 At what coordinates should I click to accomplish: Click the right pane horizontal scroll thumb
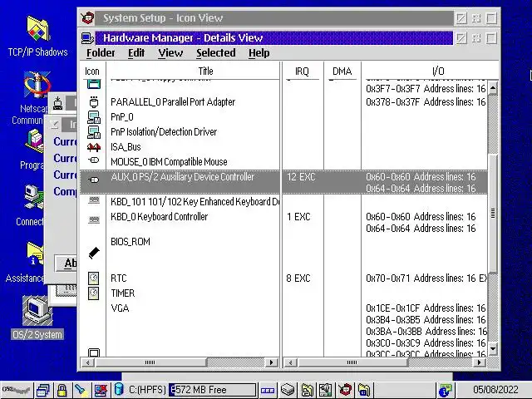point(352,362)
